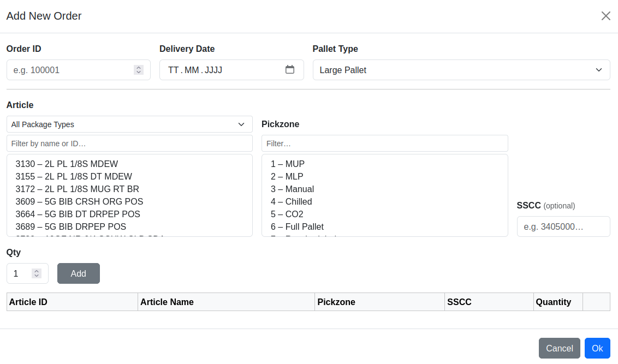Open the Delivery Date calendar picker icon
This screenshot has width=618, height=364.
point(290,69)
